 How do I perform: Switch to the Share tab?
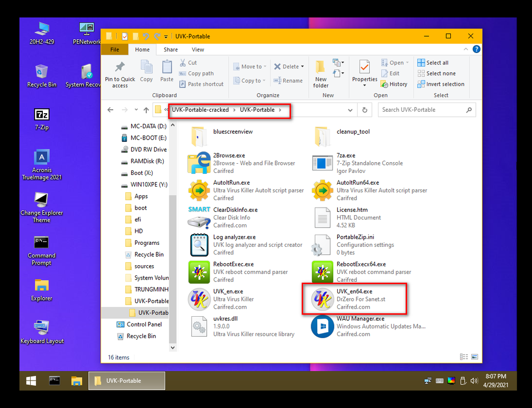(171, 49)
